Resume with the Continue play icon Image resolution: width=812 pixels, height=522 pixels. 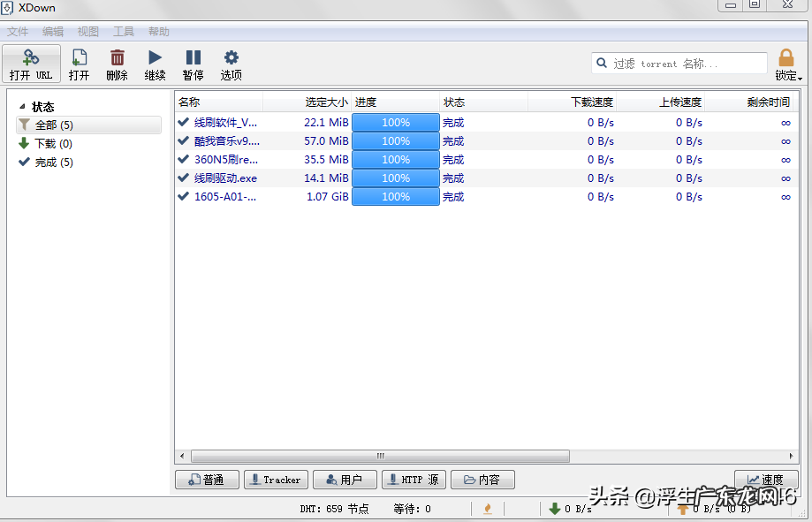155,57
